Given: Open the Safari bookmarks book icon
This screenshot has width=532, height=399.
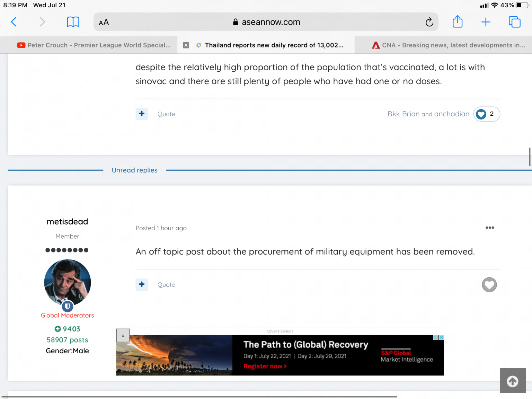Looking at the screenshot, I should click(x=73, y=22).
